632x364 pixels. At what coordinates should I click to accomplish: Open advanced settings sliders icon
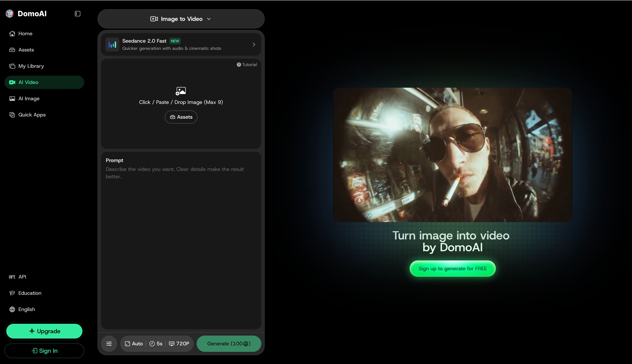click(109, 344)
